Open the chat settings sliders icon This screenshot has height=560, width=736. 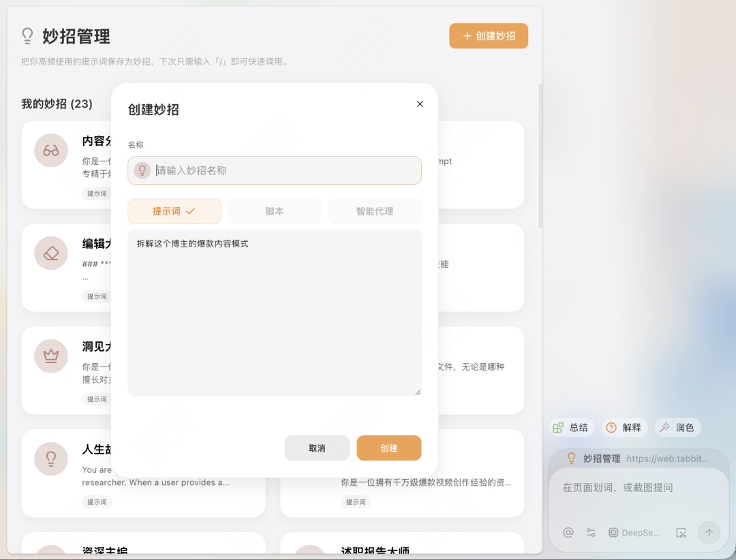pos(590,532)
